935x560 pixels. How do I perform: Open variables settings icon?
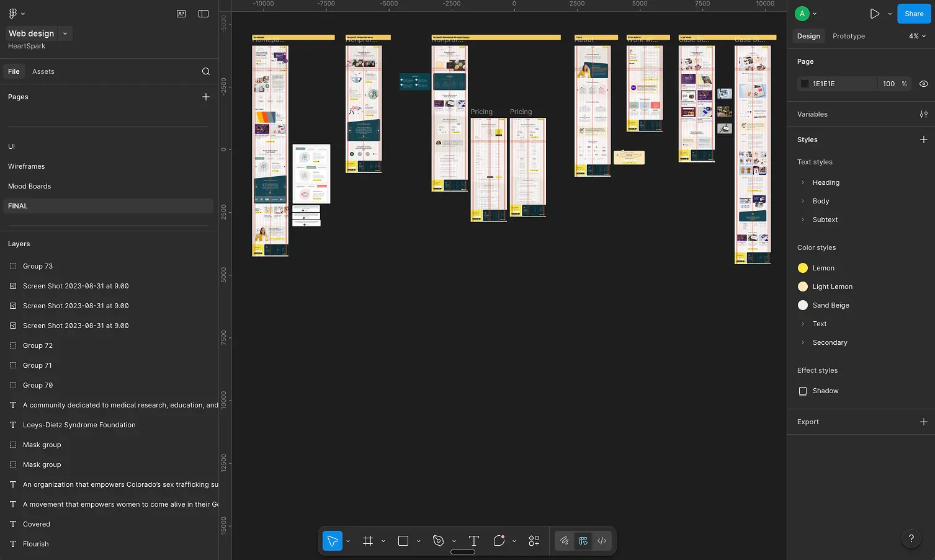[x=924, y=114]
